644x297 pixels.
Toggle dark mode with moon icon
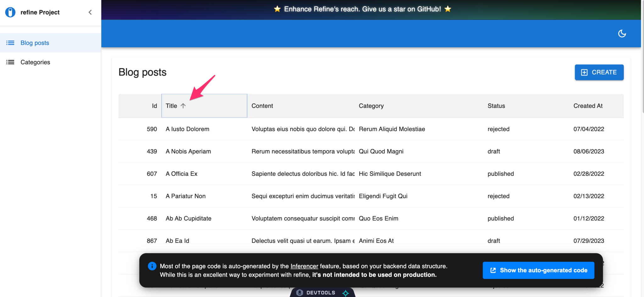coord(622,33)
